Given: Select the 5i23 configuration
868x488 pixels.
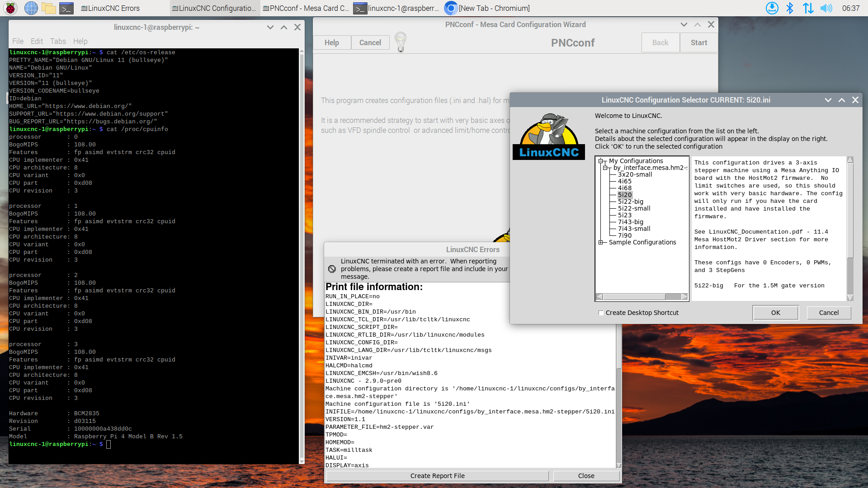Looking at the screenshot, I should point(625,215).
